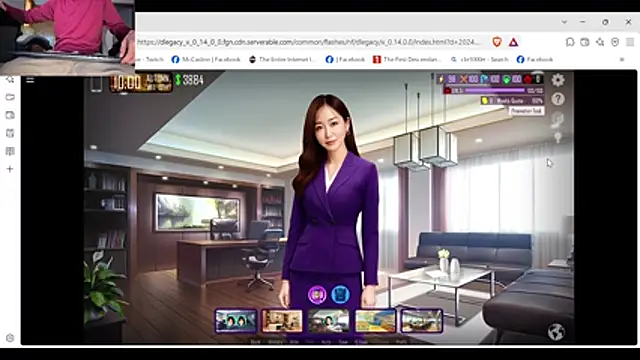
Task: Open the game hamburger menu
Action: tap(30, 80)
